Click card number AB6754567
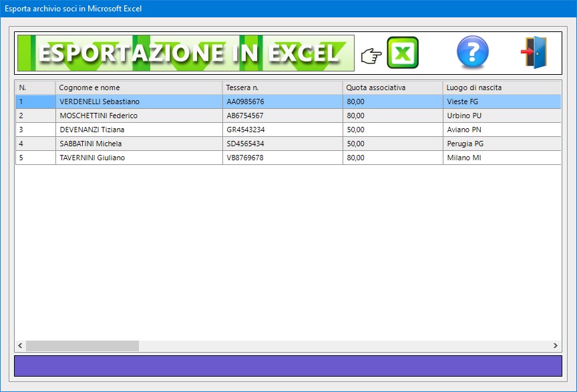 [244, 116]
